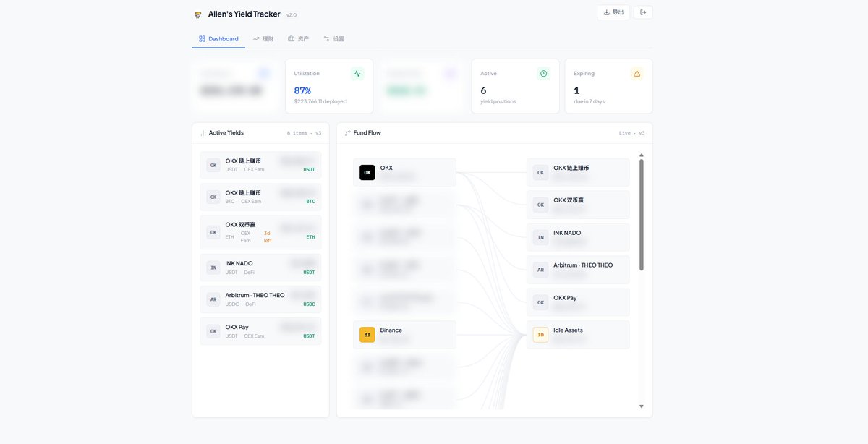Viewport: 868px width, 444px height.
Task: Click the INK NADO name in Active Yields
Action: (x=239, y=263)
